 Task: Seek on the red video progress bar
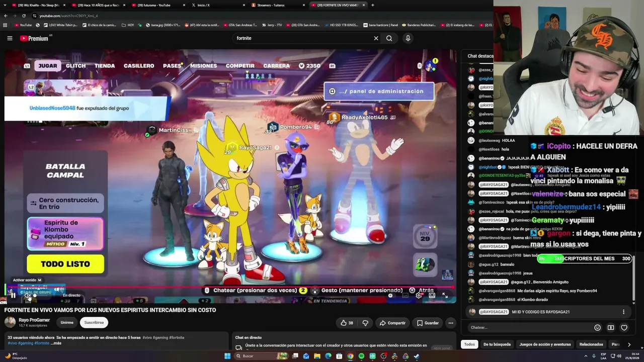pyautogui.click(x=229, y=288)
